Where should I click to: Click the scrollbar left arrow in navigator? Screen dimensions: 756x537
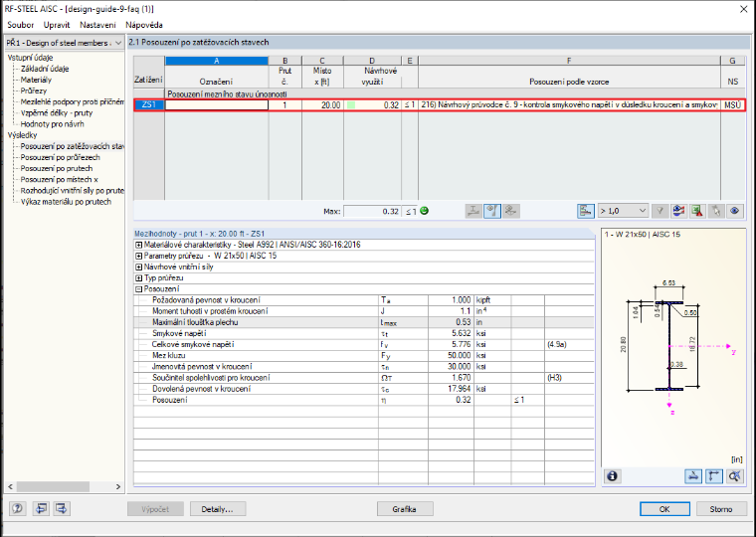tap(10, 487)
